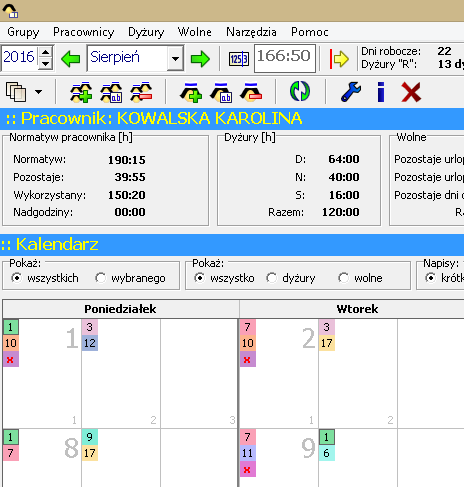Open dropdown arrow next to copy icon
Screen dimensions: 464x487
pos(39,92)
